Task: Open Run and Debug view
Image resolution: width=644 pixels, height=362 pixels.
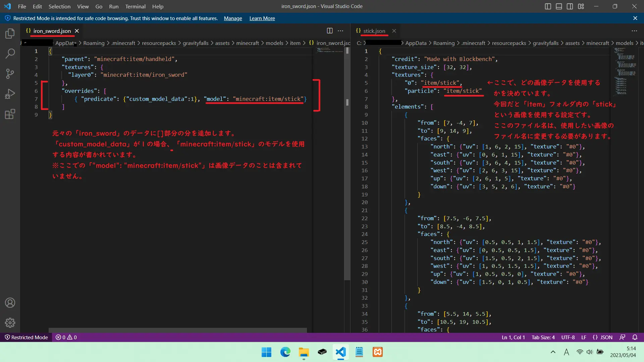Action: click(x=10, y=94)
